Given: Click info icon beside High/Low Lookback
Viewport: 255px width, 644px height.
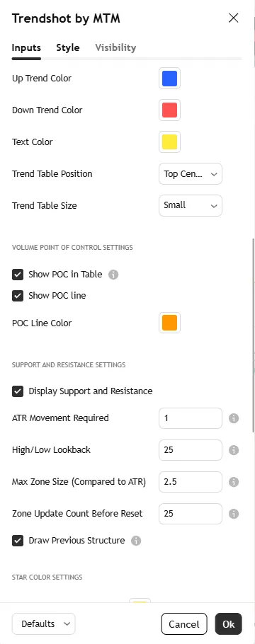Looking at the screenshot, I should pyautogui.click(x=234, y=450).
